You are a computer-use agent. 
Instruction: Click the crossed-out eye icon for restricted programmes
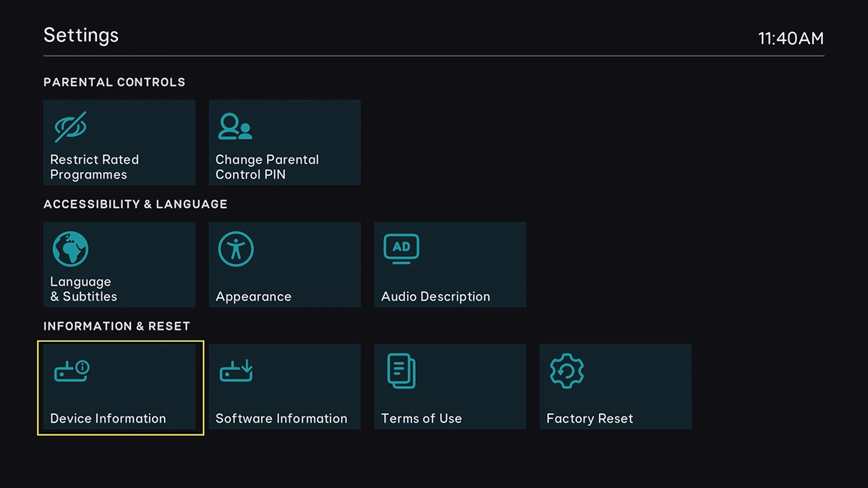click(70, 127)
